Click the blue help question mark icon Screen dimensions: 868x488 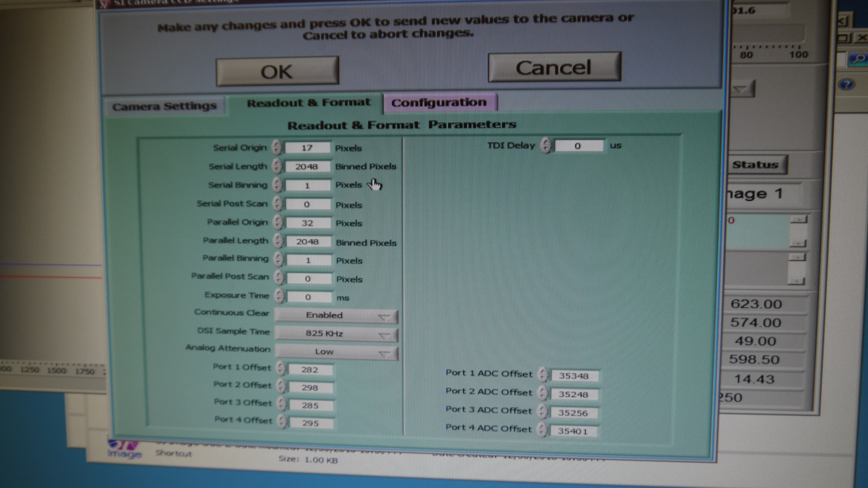[x=847, y=84]
